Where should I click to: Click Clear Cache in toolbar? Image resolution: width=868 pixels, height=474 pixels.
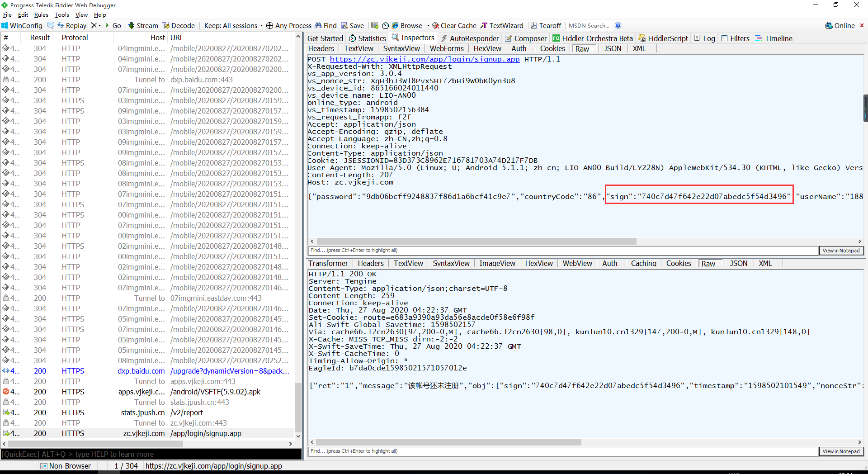(x=454, y=26)
